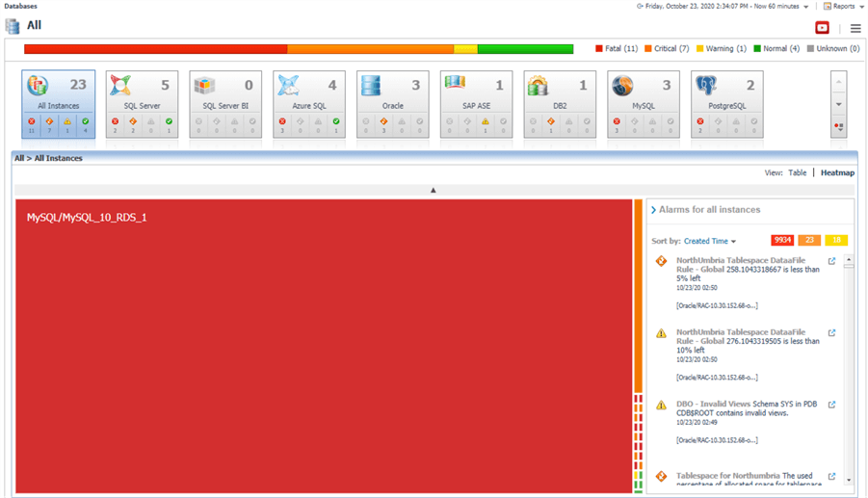
Task: Open the time range dropdown
Action: tap(723, 6)
